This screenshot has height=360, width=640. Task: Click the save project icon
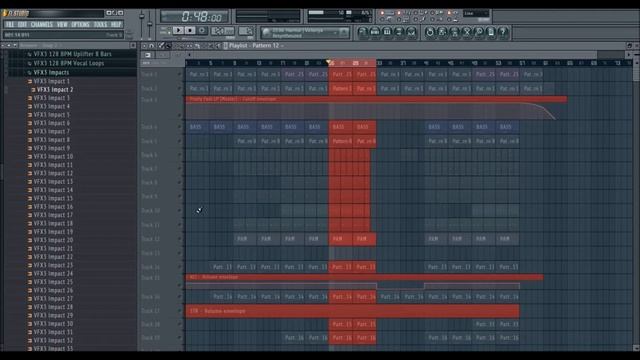tap(442, 32)
